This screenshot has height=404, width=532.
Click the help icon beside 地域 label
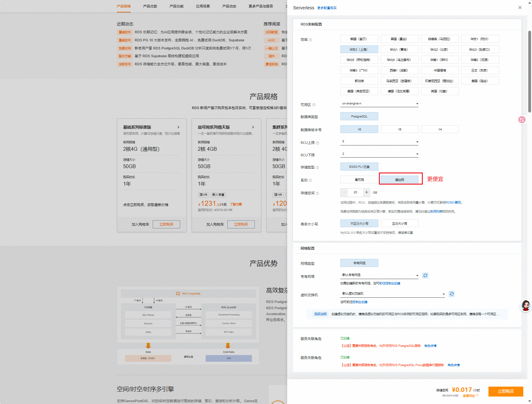pyautogui.click(x=310, y=40)
